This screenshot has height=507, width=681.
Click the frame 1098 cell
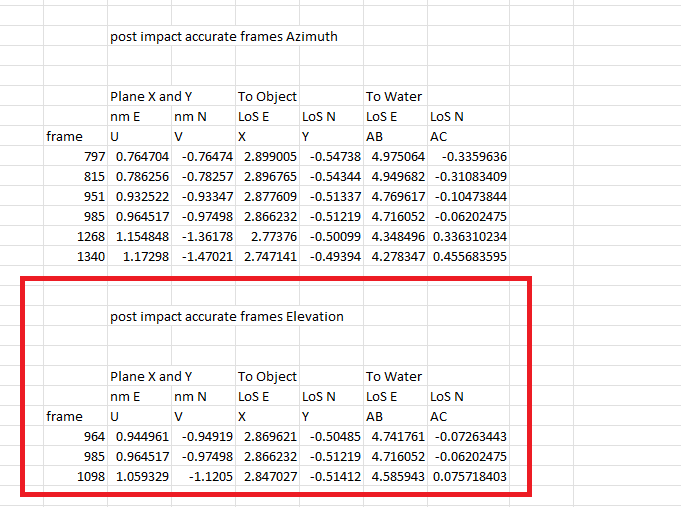[92, 477]
